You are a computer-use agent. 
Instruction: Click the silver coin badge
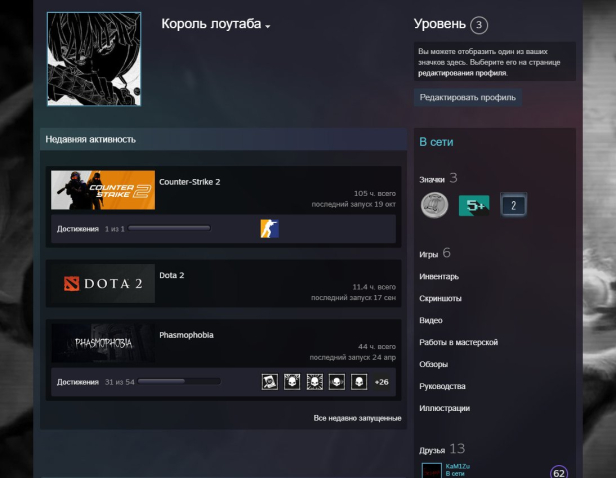point(432,205)
